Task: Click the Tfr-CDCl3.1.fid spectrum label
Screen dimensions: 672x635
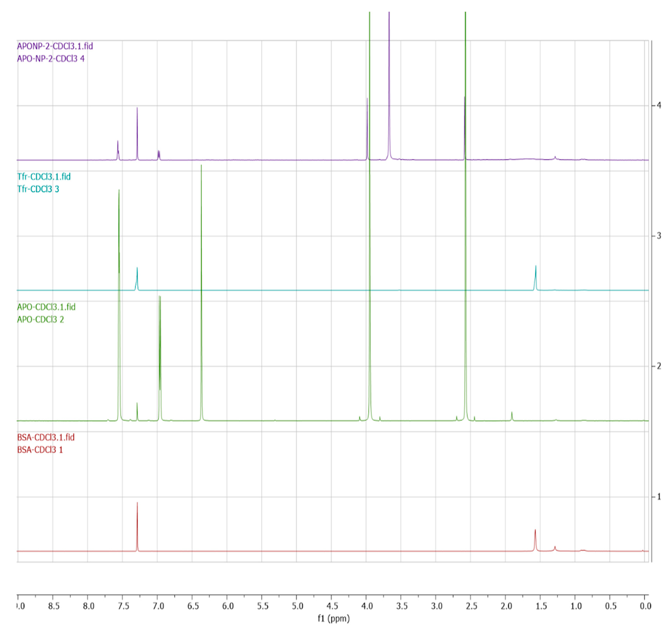Action: [x=44, y=176]
